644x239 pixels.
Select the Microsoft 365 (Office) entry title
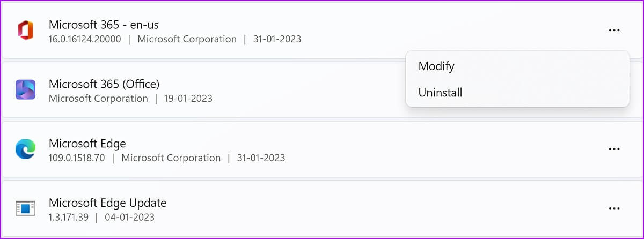(x=104, y=84)
